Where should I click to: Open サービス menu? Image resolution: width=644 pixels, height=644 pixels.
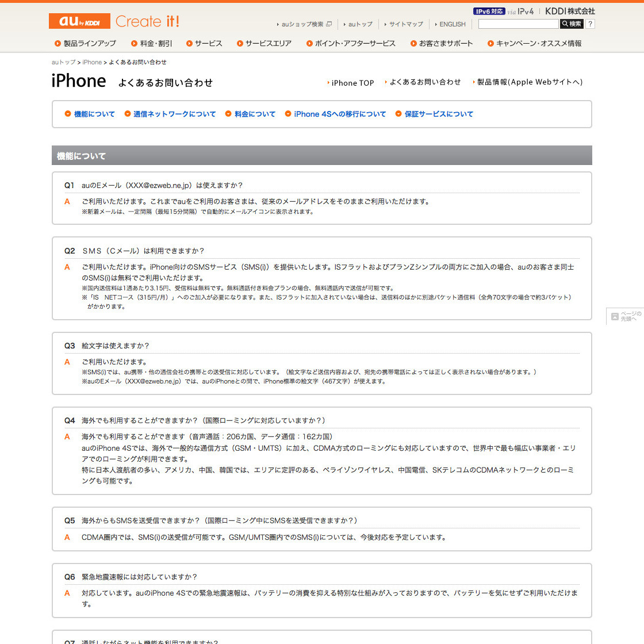208,44
